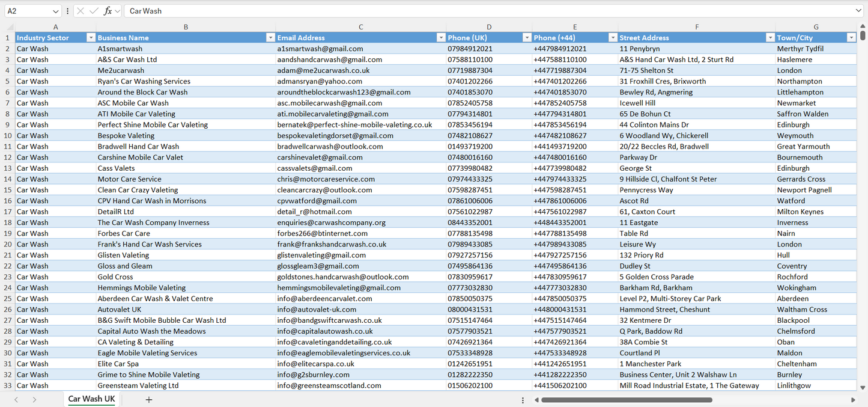Select row 25 header
Image resolution: width=868 pixels, height=407 pixels.
[8, 298]
